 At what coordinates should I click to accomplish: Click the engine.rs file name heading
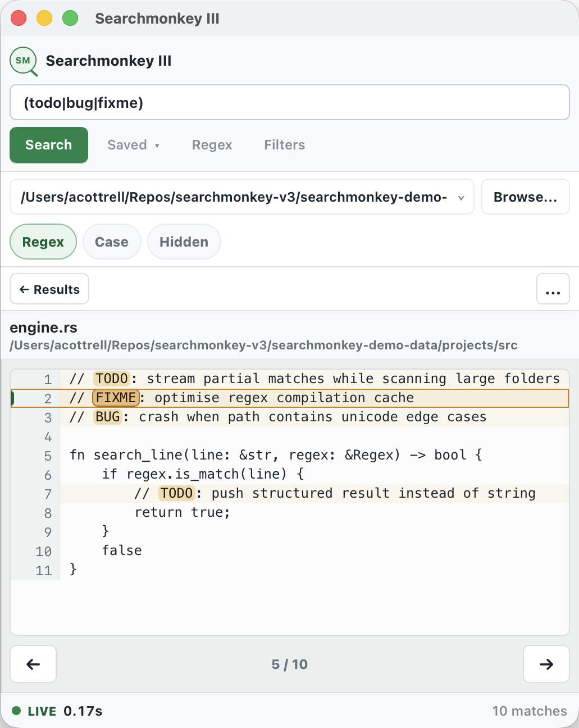(x=44, y=327)
